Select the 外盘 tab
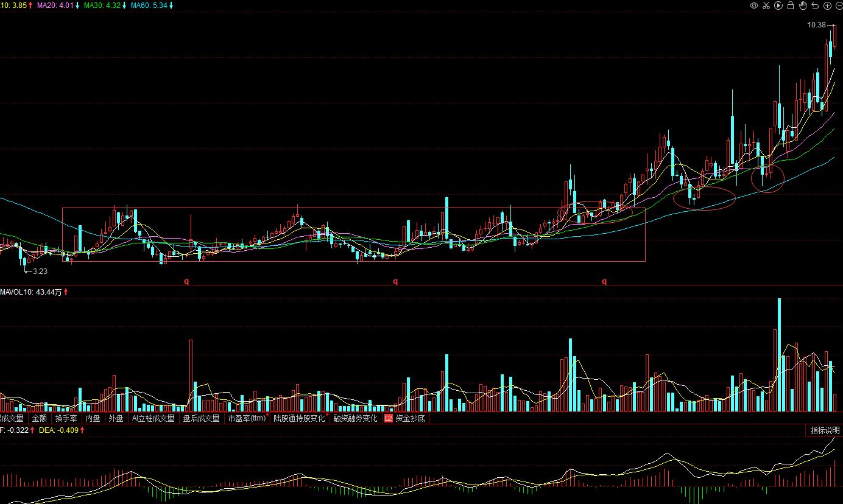 click(x=116, y=418)
